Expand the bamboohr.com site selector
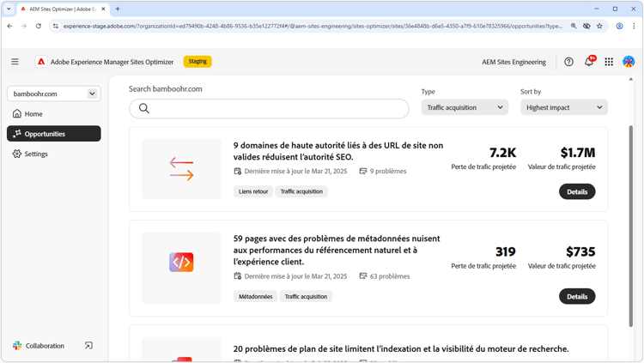Screen dimensions: 644x363 tap(54, 94)
